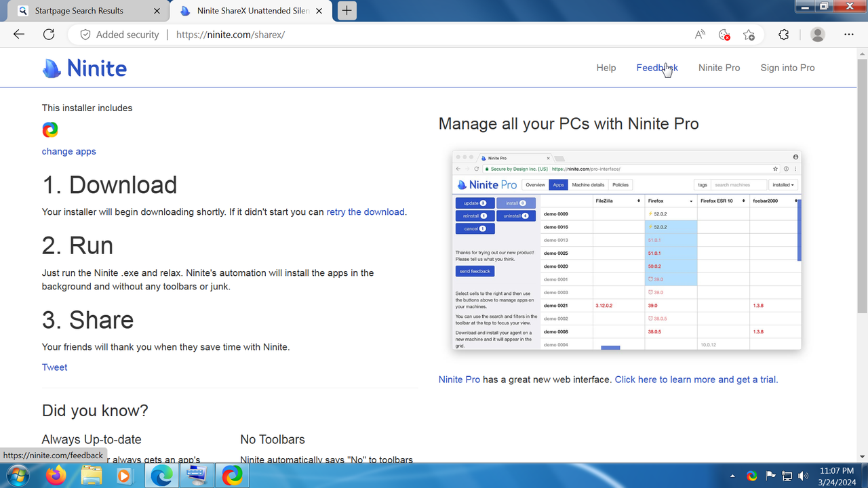Click the ShareX app icon under installer includes
The image size is (868, 488).
[x=50, y=129]
